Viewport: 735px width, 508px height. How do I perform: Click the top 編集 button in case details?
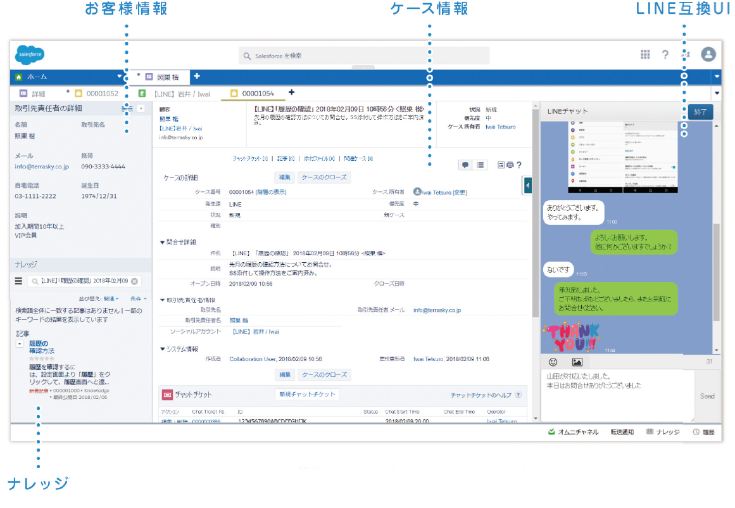tap(285, 177)
